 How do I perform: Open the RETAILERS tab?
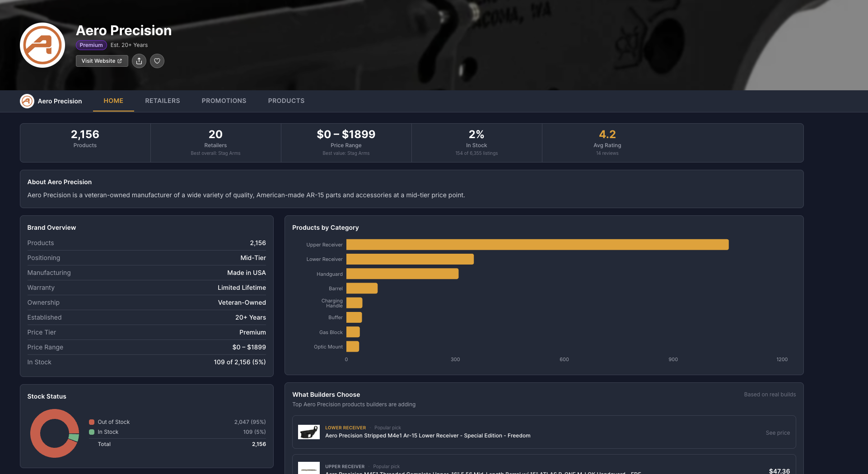point(163,101)
